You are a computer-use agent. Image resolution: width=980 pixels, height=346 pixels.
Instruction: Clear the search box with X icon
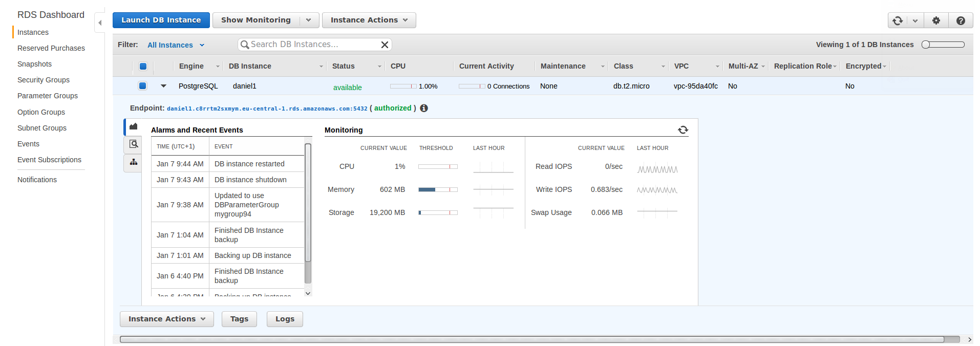pyautogui.click(x=385, y=45)
